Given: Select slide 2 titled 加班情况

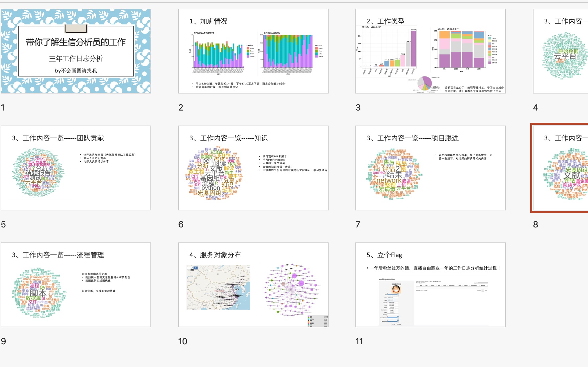Looking at the screenshot, I should point(253,51).
